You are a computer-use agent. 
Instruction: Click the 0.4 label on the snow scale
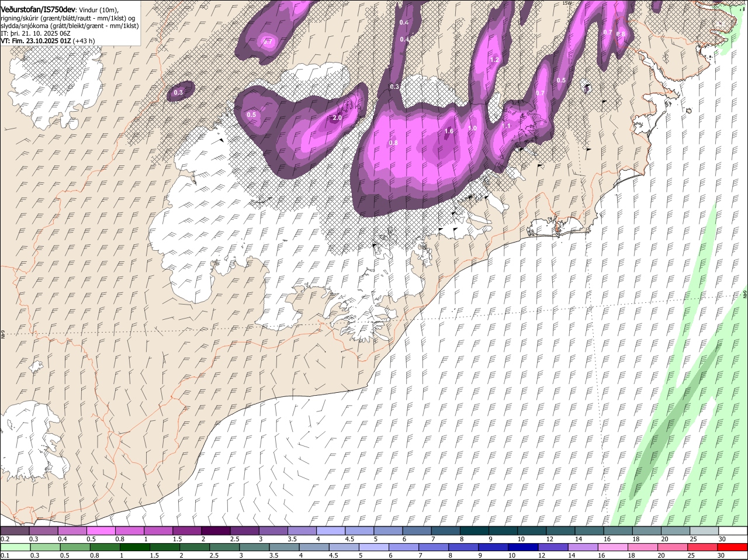(63, 539)
